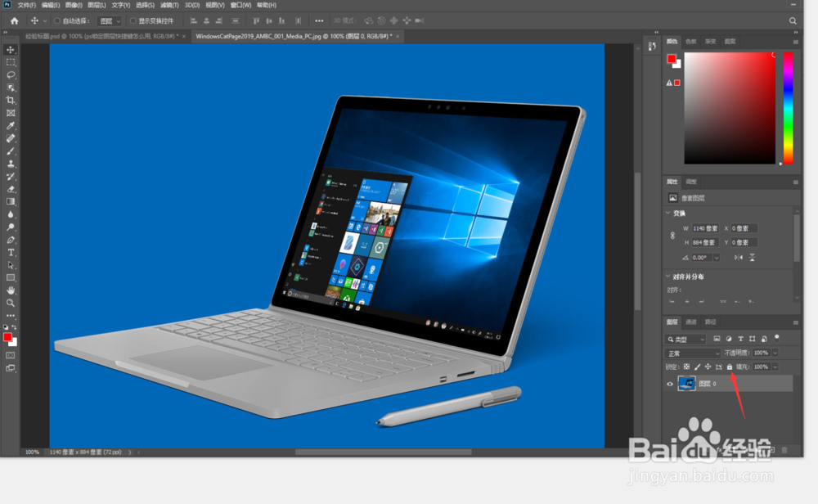
Task: Toggle the lock all padlock icon
Action: (x=730, y=367)
